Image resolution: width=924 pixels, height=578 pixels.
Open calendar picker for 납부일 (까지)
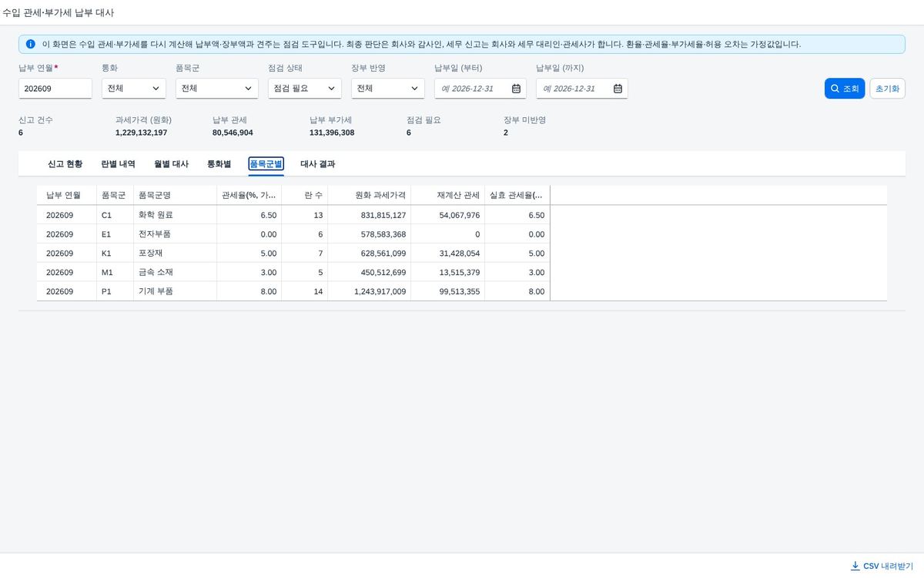click(618, 89)
